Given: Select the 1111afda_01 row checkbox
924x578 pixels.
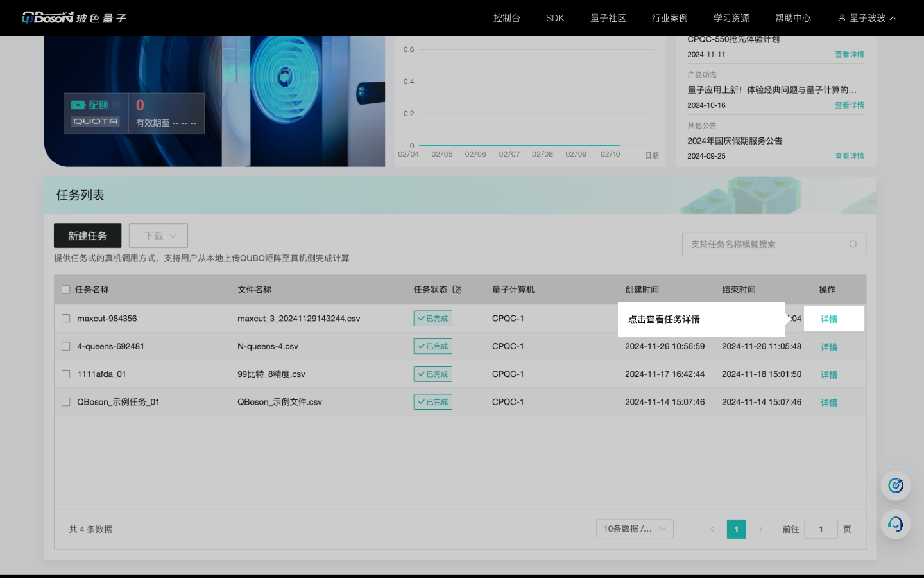Looking at the screenshot, I should [x=65, y=374].
